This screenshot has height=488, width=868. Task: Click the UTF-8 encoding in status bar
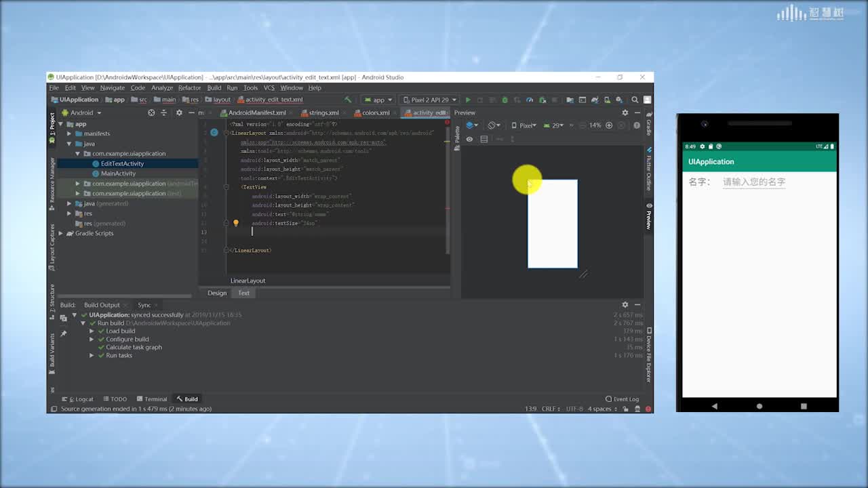coord(574,409)
